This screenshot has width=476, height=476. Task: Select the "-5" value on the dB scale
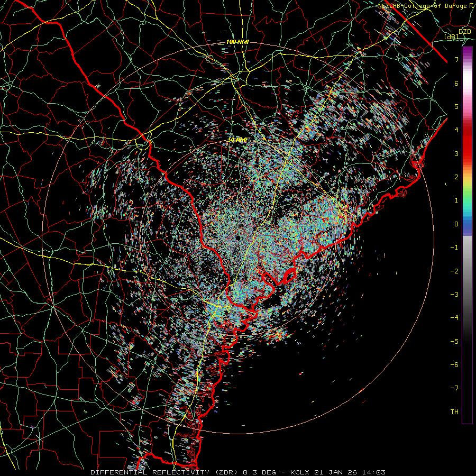click(x=454, y=342)
